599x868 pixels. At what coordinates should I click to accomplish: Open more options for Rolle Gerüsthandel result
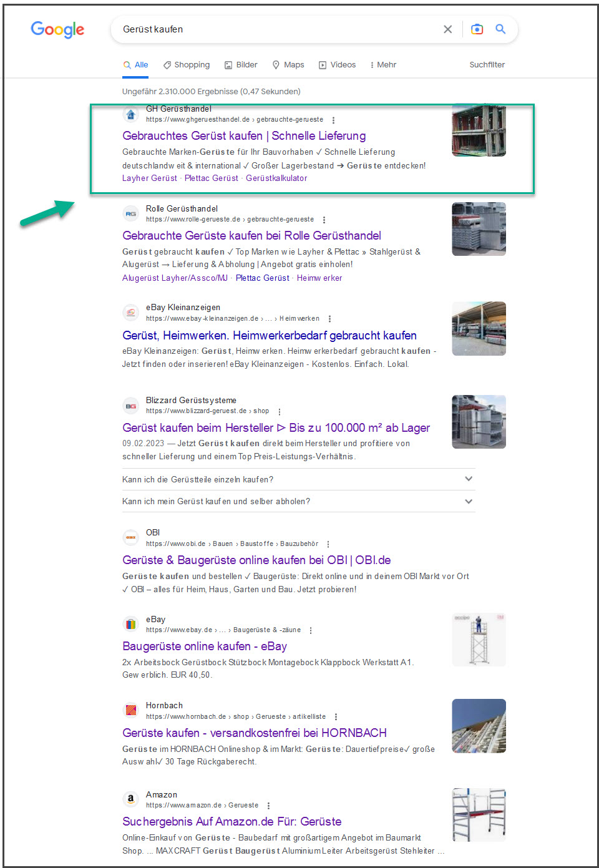[324, 220]
